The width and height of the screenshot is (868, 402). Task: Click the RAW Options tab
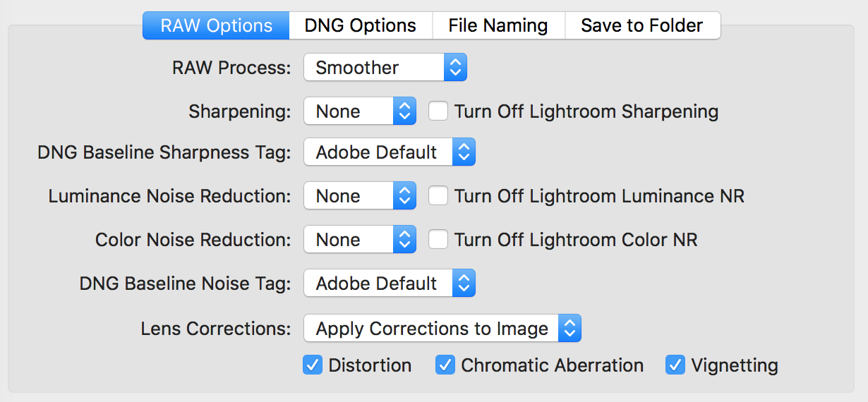[x=217, y=25]
